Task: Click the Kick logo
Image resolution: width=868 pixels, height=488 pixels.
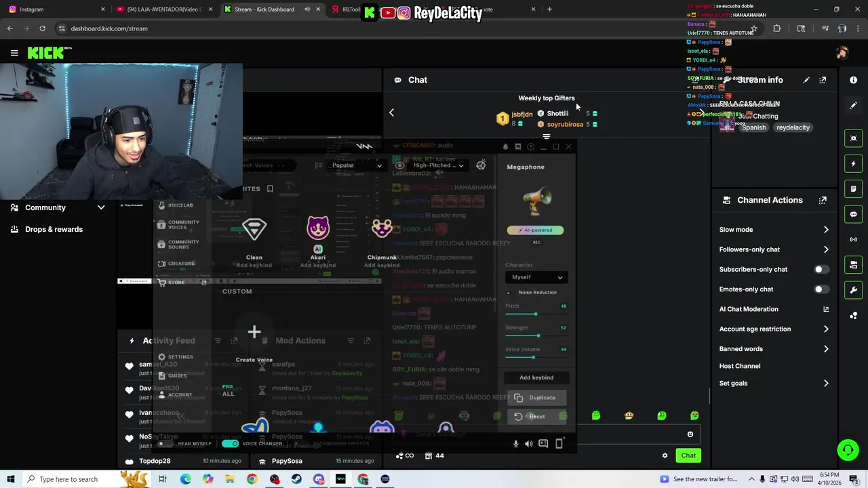Action: click(47, 53)
